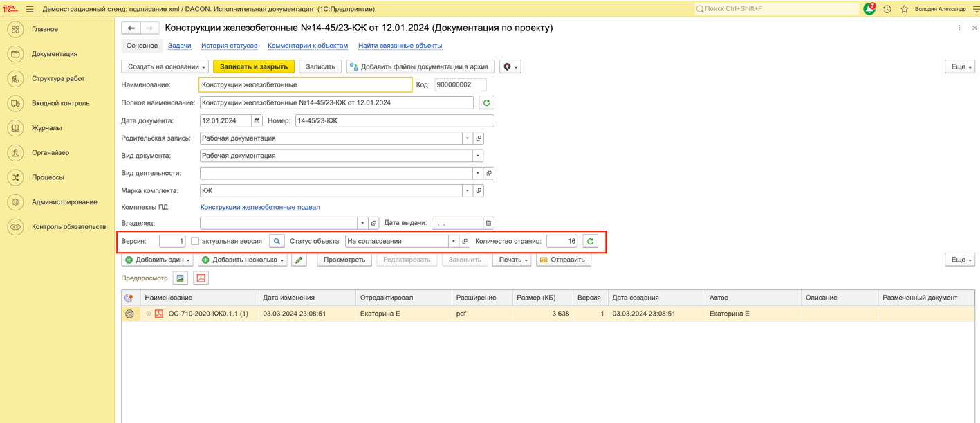Open calendar picker for Дата документа

(257, 120)
